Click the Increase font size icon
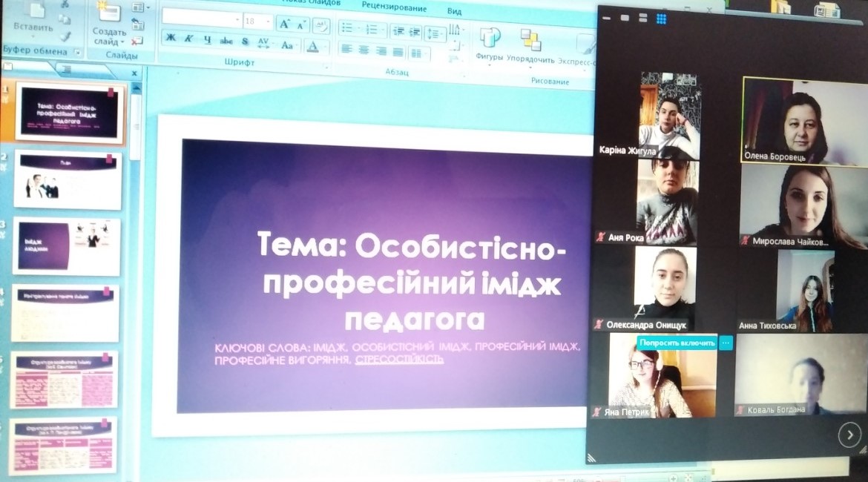Viewport: 868px width, 482px height. click(x=285, y=24)
